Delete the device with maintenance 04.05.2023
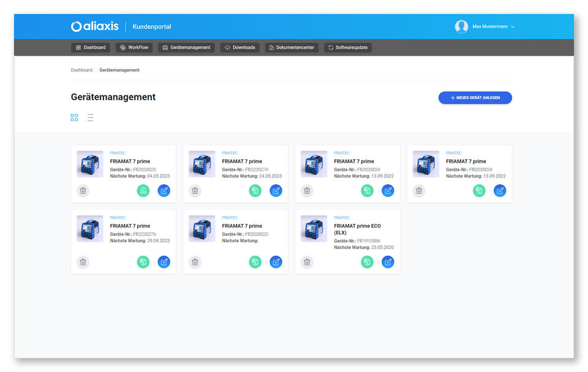Image resolution: width=588 pixels, height=372 pixels. (x=83, y=191)
